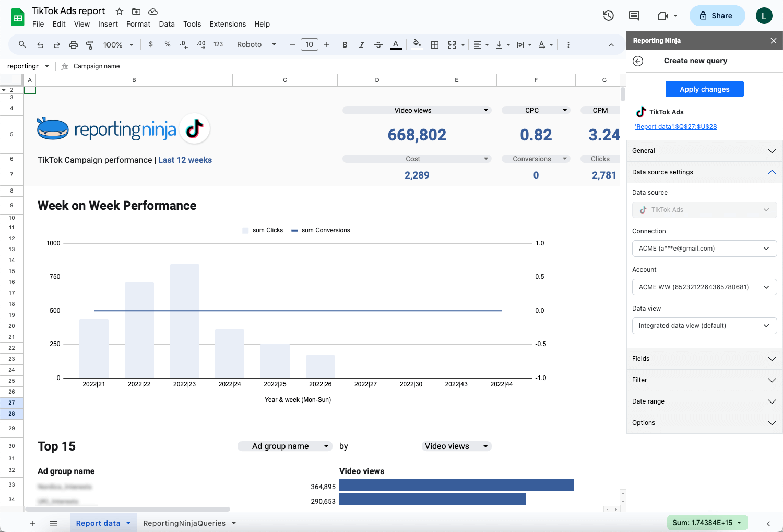Expand the Fields section
This screenshot has height=532, width=783.
pyautogui.click(x=704, y=359)
